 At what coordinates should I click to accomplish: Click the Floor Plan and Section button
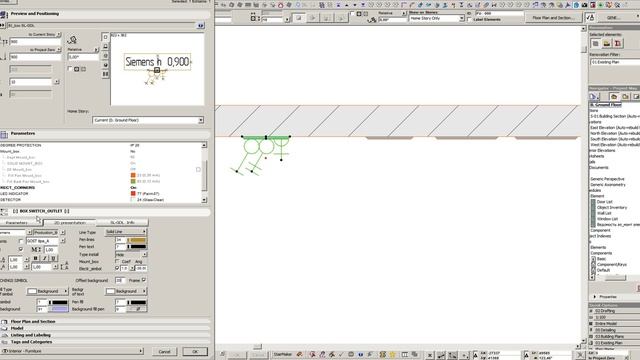(x=553, y=18)
